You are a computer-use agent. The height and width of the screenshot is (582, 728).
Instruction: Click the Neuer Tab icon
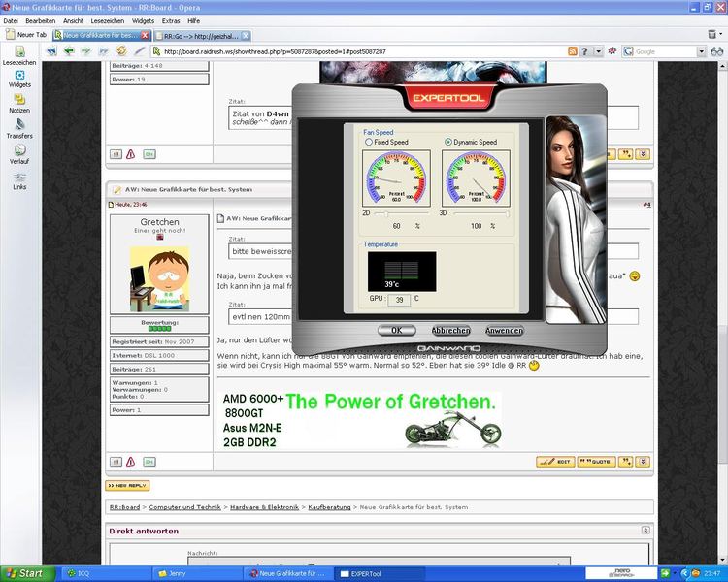tap(10, 34)
